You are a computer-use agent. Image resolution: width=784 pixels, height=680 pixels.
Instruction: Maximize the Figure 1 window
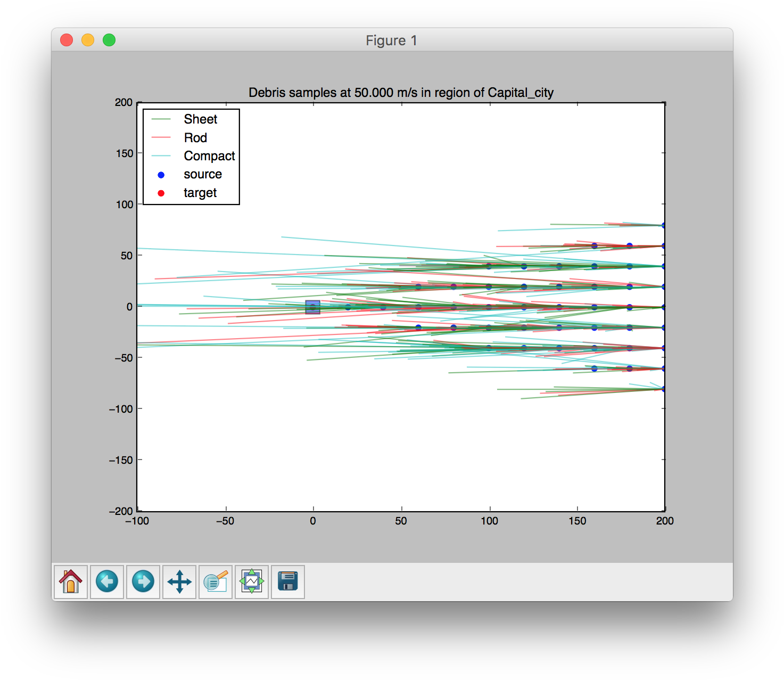pos(109,40)
